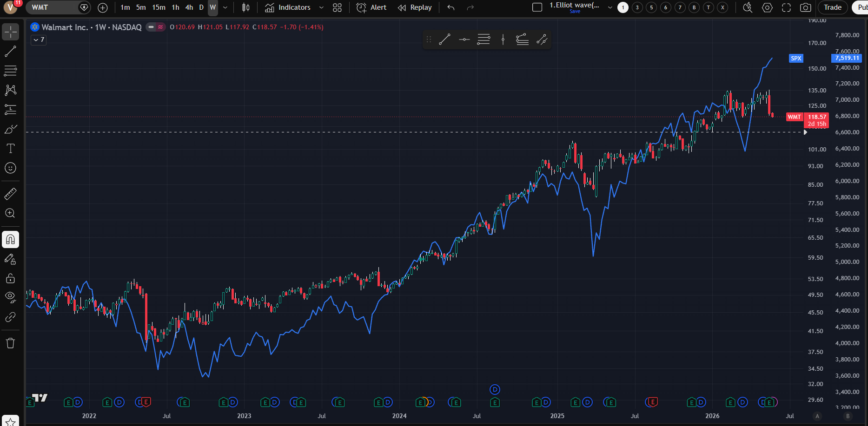The image size is (868, 426).
Task: Open the Trade panel
Action: [x=833, y=7]
